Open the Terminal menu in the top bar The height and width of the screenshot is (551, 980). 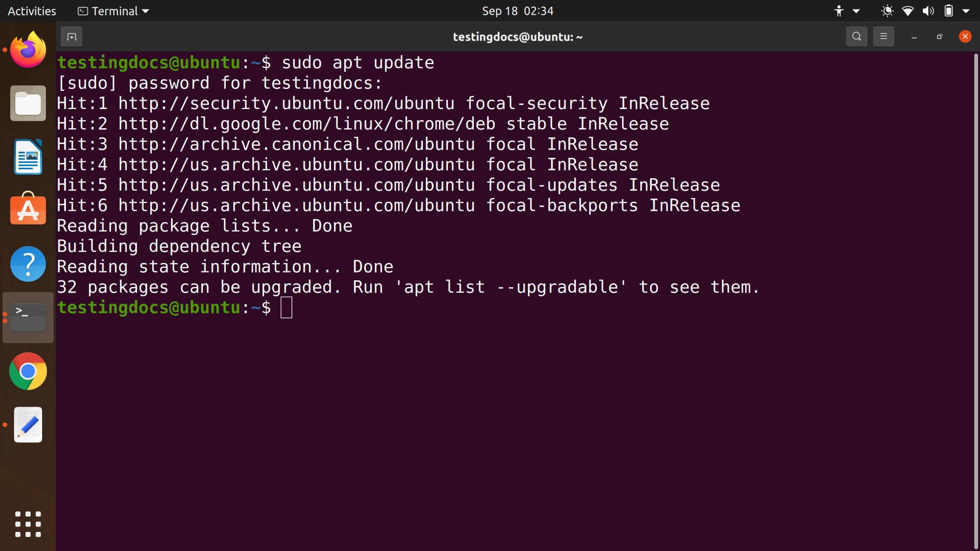(x=112, y=11)
